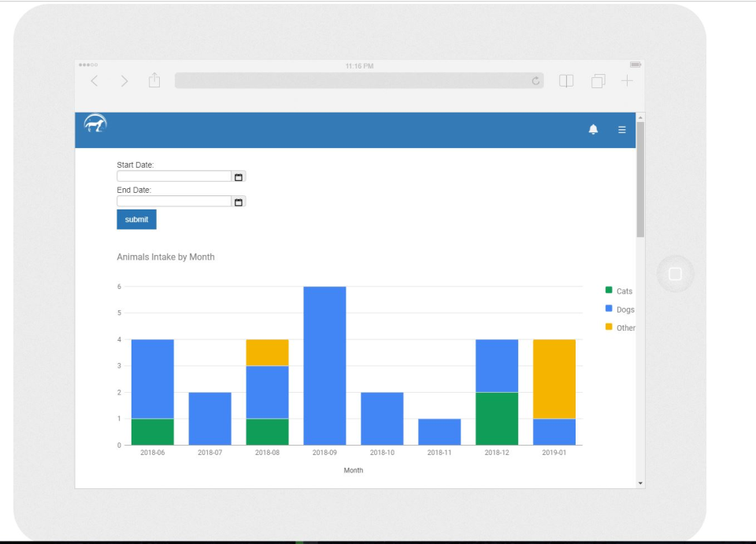Click the 'Other' legend label

coord(626,328)
